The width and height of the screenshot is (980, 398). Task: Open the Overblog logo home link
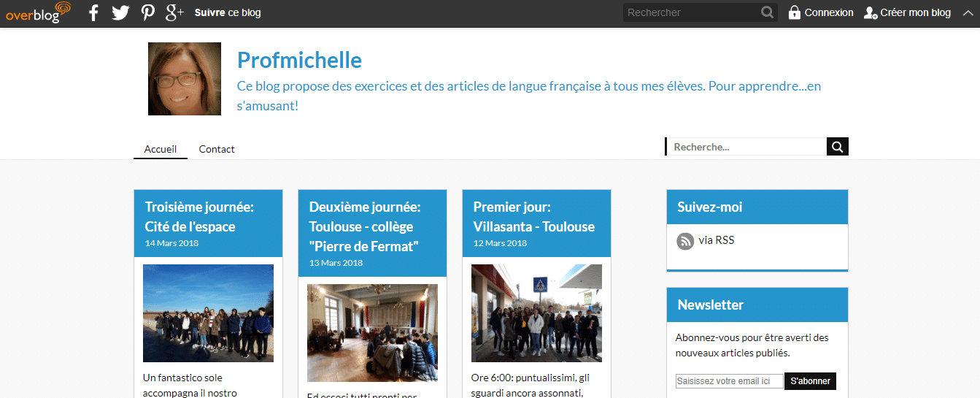[x=38, y=12]
